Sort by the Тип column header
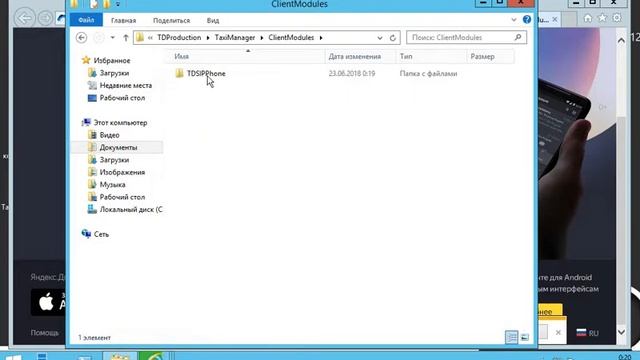Viewport: 640px width, 360px height. (431, 56)
